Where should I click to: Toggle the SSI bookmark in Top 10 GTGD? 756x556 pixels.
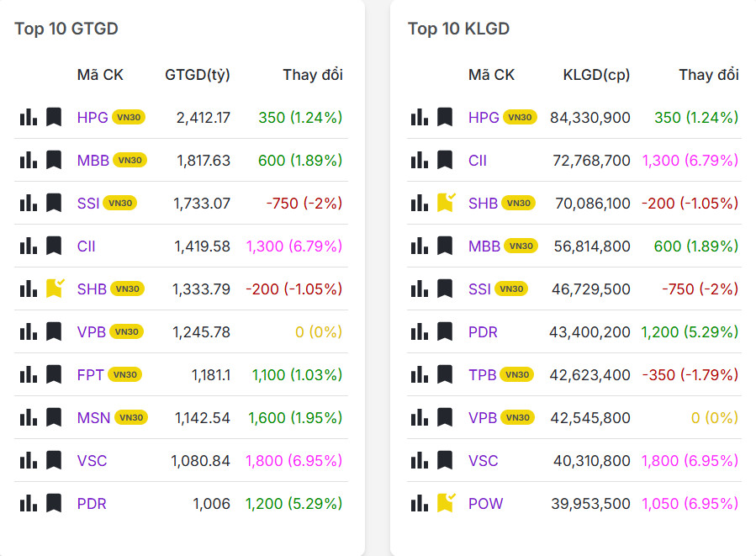click(54, 203)
